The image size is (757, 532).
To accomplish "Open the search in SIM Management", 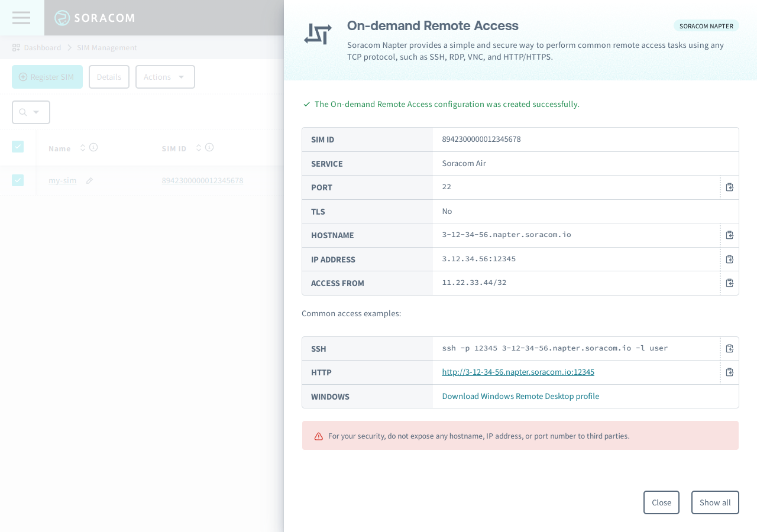I will 24,112.
